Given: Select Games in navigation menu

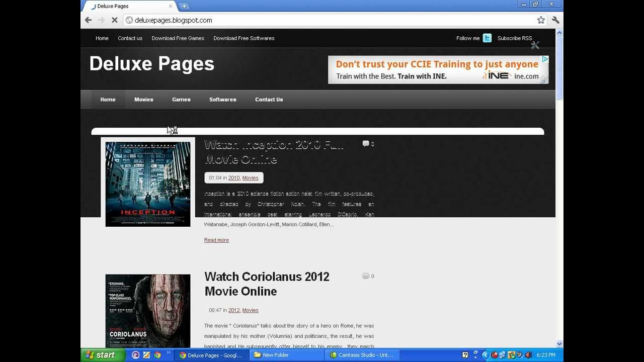Looking at the screenshot, I should tap(181, 100).
